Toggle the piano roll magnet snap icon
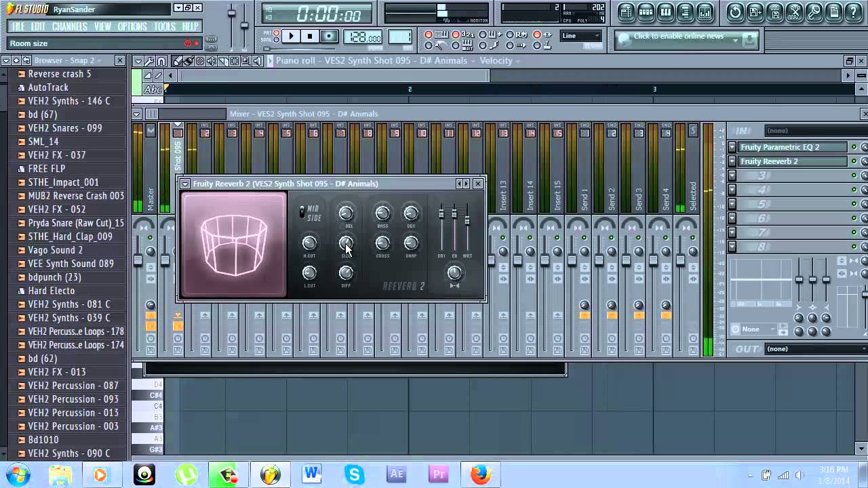 pyautogui.click(x=161, y=61)
